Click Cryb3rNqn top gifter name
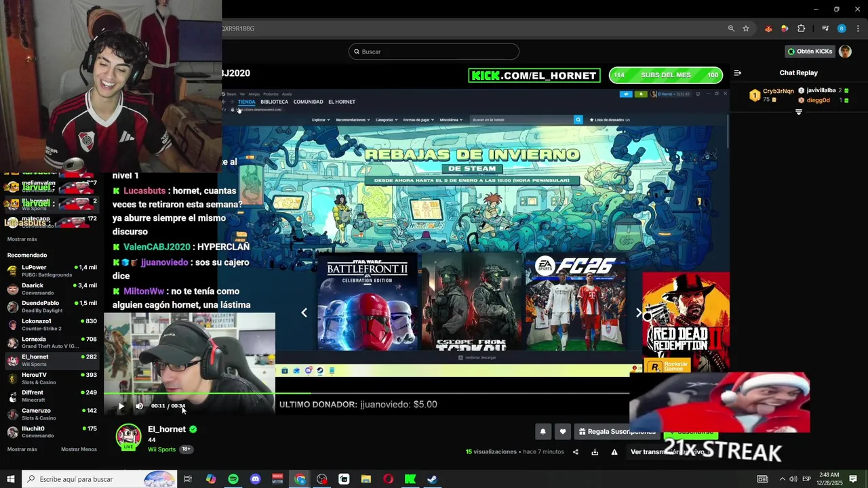868x488 pixels. [778, 91]
